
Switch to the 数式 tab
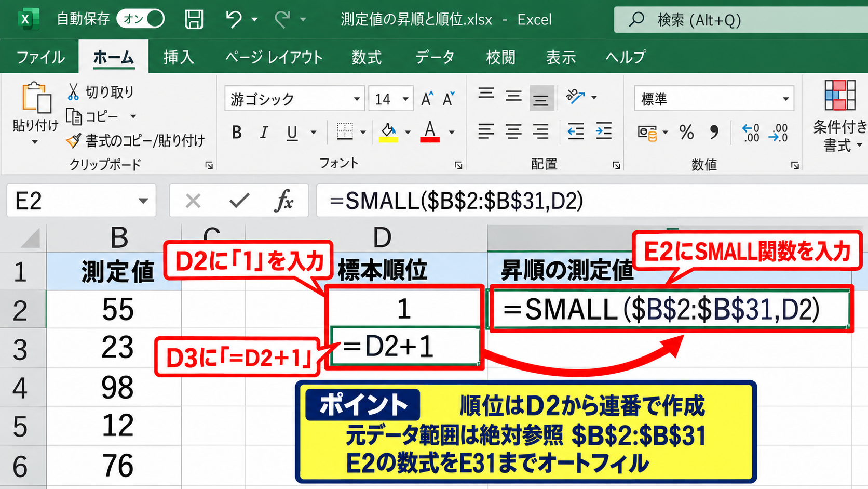pos(367,57)
